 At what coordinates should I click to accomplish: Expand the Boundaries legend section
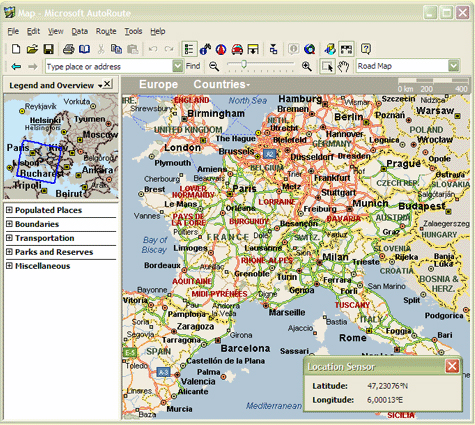point(9,224)
